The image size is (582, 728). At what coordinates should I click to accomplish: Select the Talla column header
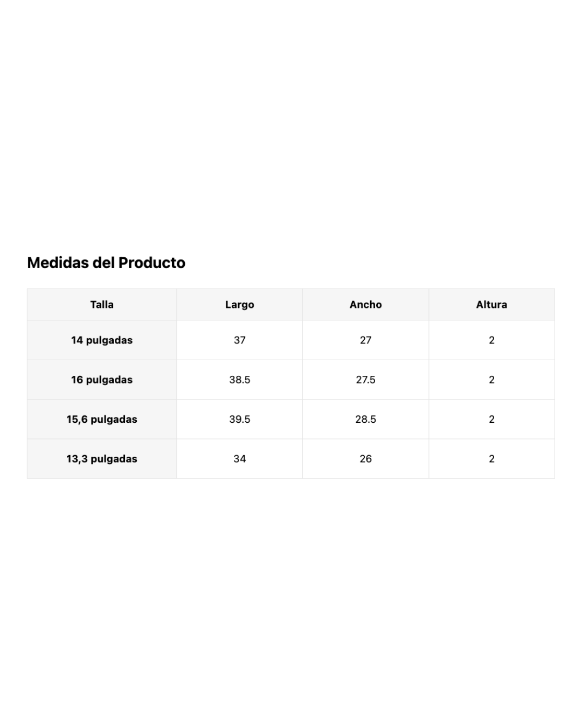click(x=102, y=305)
